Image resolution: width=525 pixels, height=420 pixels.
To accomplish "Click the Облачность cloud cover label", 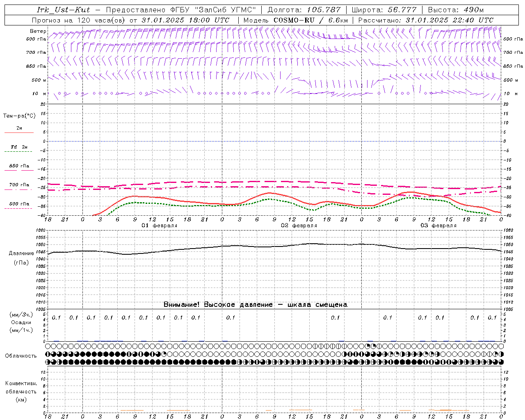I will pyautogui.click(x=21, y=356).
